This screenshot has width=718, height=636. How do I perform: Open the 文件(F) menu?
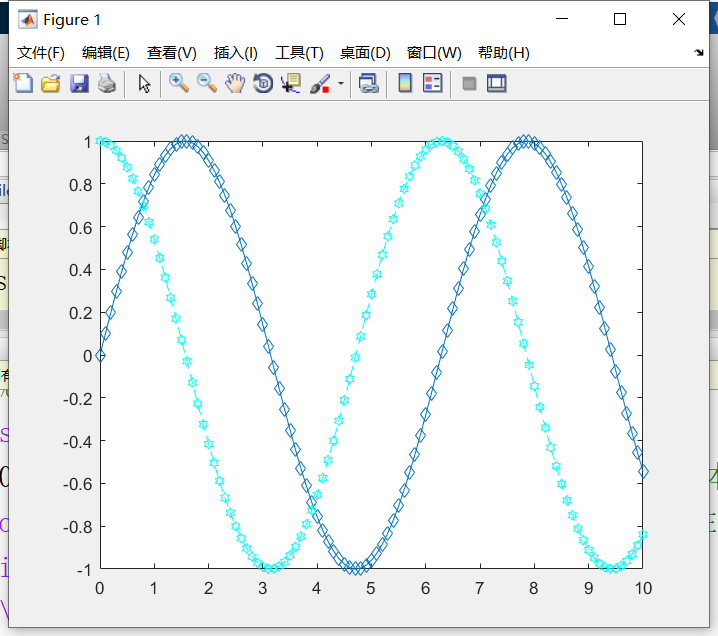coord(41,53)
